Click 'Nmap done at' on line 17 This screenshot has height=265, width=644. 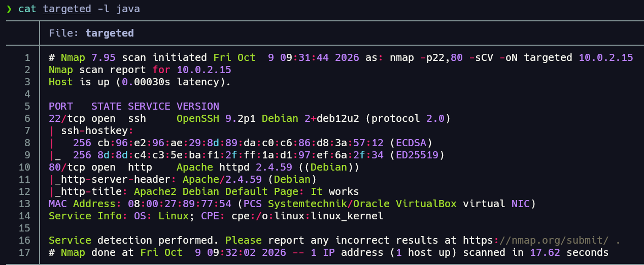97,252
